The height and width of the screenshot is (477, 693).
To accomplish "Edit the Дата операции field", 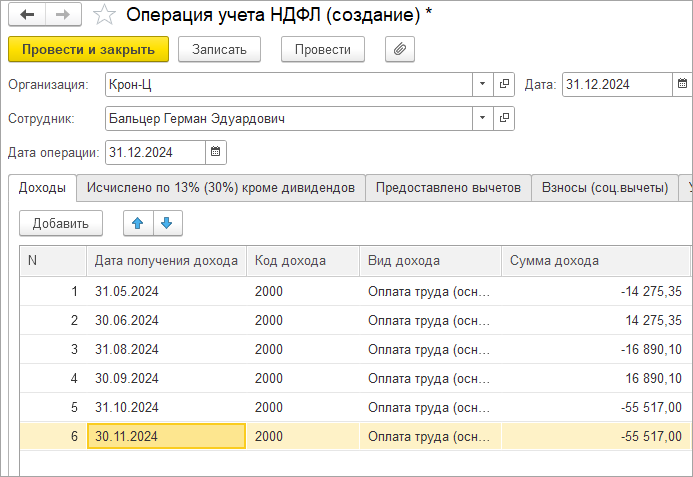I will point(155,152).
